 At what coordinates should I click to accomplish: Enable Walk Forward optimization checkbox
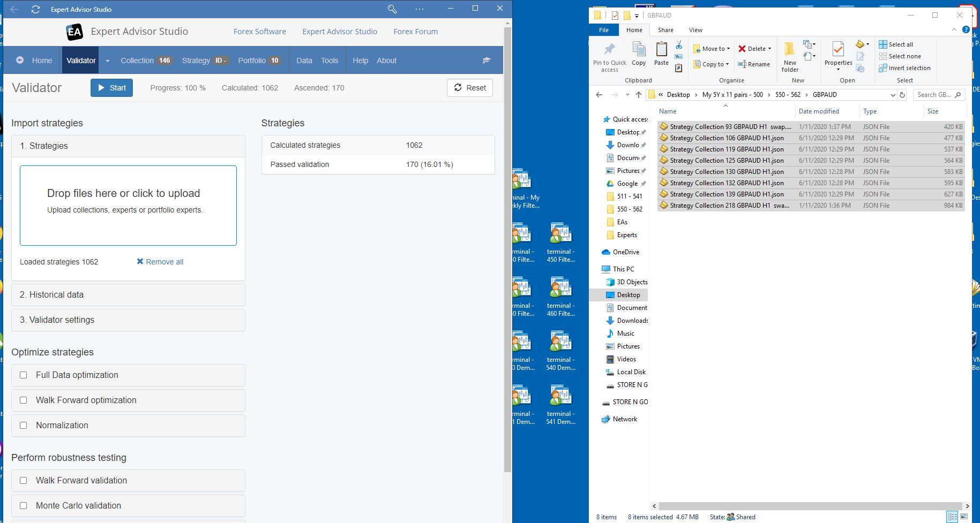pyautogui.click(x=24, y=400)
